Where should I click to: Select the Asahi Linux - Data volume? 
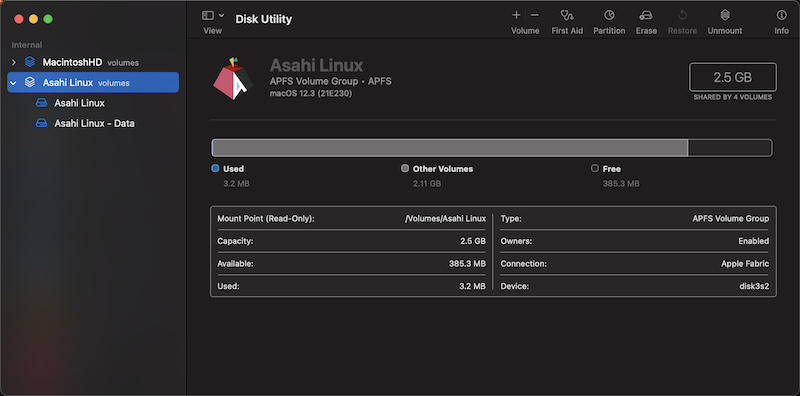[94, 123]
